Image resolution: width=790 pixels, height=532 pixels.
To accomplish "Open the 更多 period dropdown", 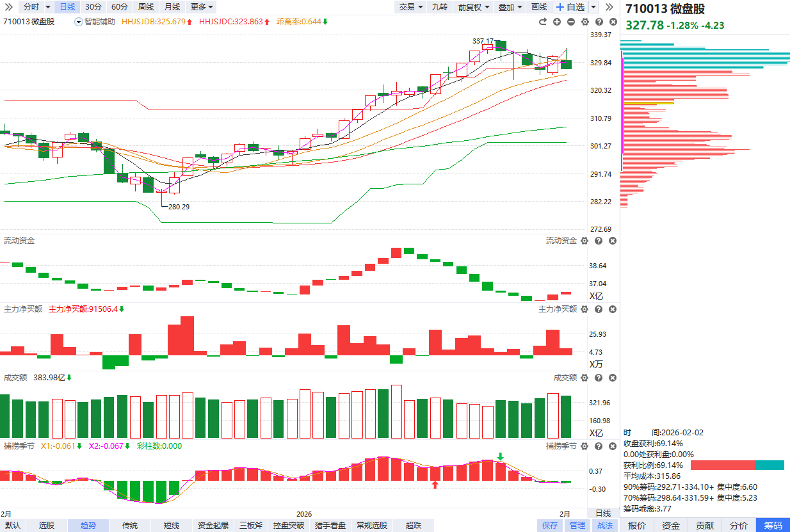I will [202, 7].
